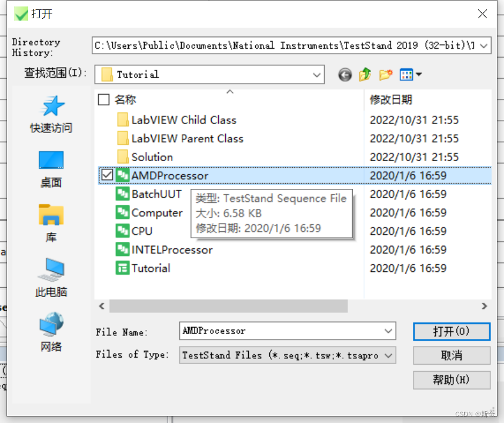This screenshot has height=423, width=504.
Task: Click the LabVIEW Child Class folder icon
Action: [x=123, y=120]
